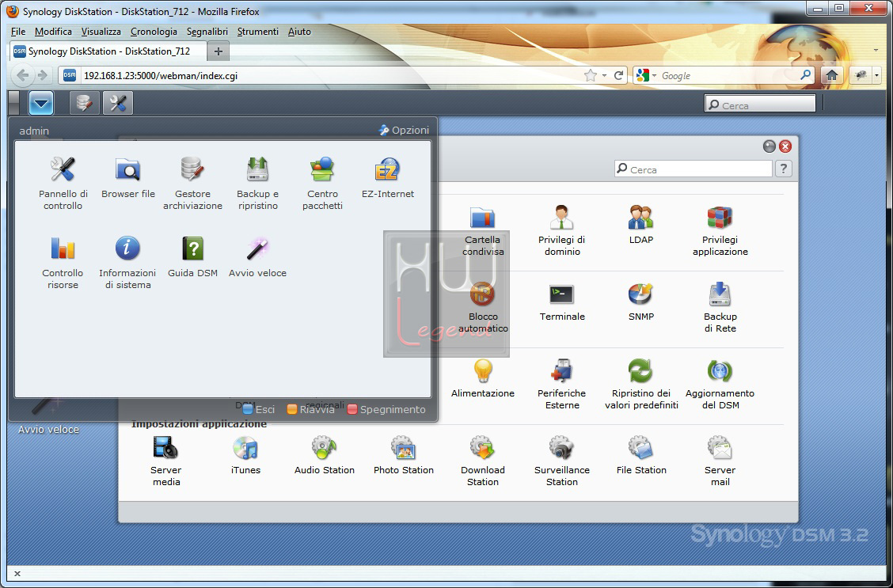This screenshot has height=588, width=893.
Task: Click Esci to log out
Action: pos(259,409)
